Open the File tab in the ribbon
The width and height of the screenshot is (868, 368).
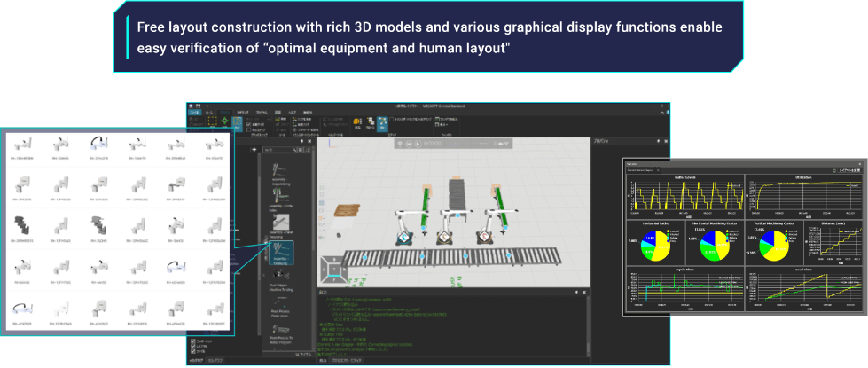196,113
